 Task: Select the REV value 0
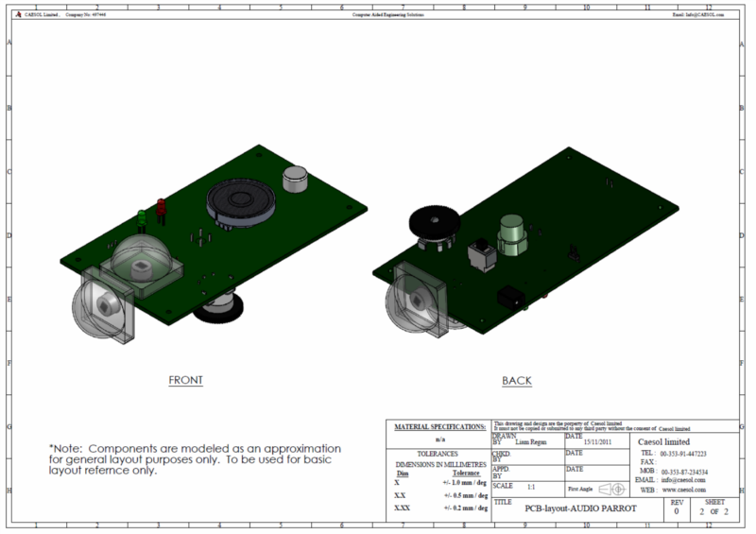click(677, 511)
